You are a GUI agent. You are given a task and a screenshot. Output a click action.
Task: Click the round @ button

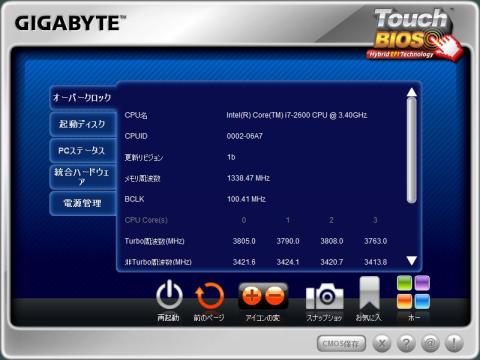[x=430, y=343]
